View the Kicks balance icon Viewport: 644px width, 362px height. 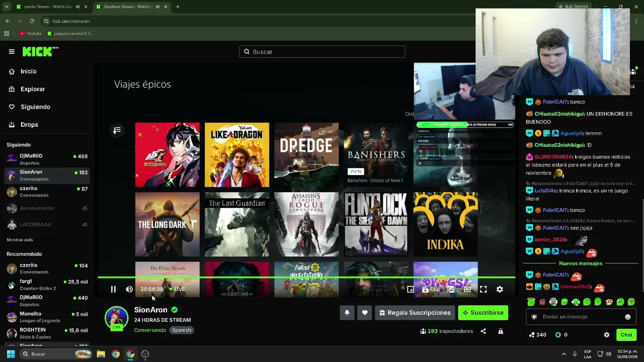click(x=558, y=335)
